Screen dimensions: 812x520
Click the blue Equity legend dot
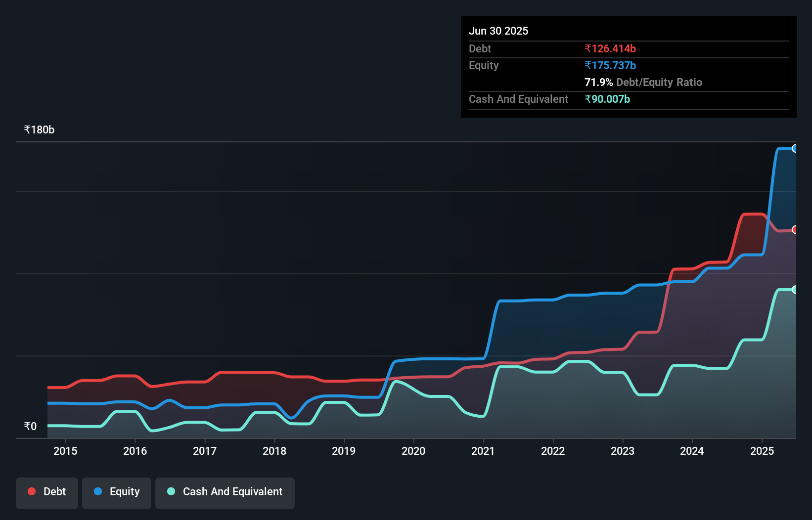98,491
